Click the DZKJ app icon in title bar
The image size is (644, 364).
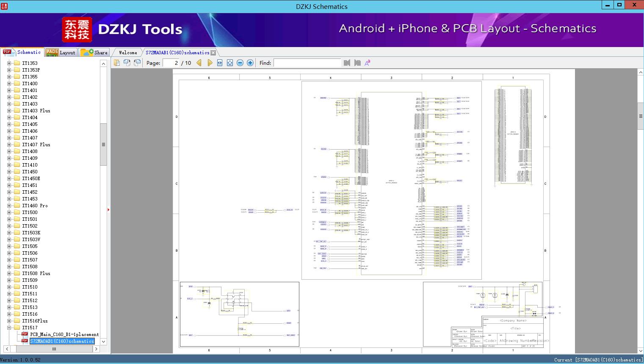(x=4, y=6)
